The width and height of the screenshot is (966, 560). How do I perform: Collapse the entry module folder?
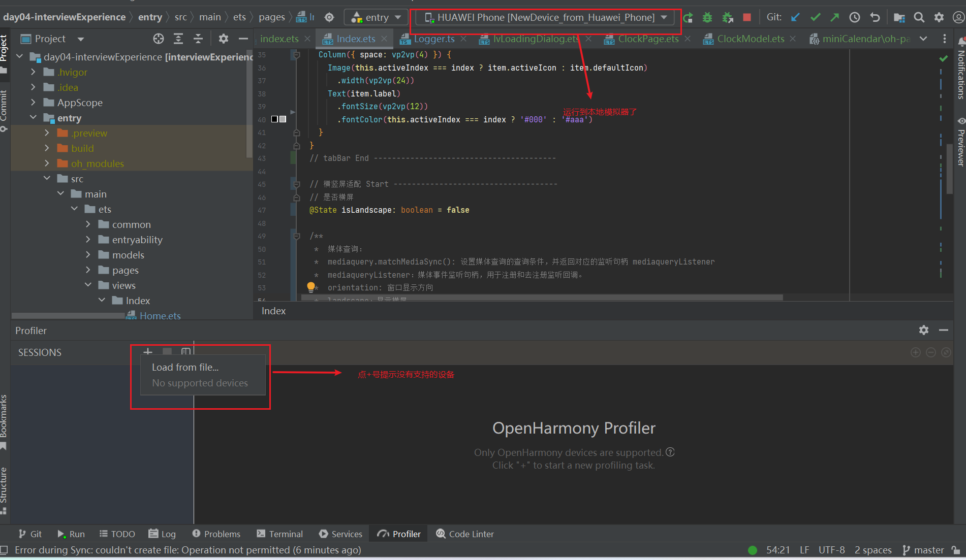[33, 117]
